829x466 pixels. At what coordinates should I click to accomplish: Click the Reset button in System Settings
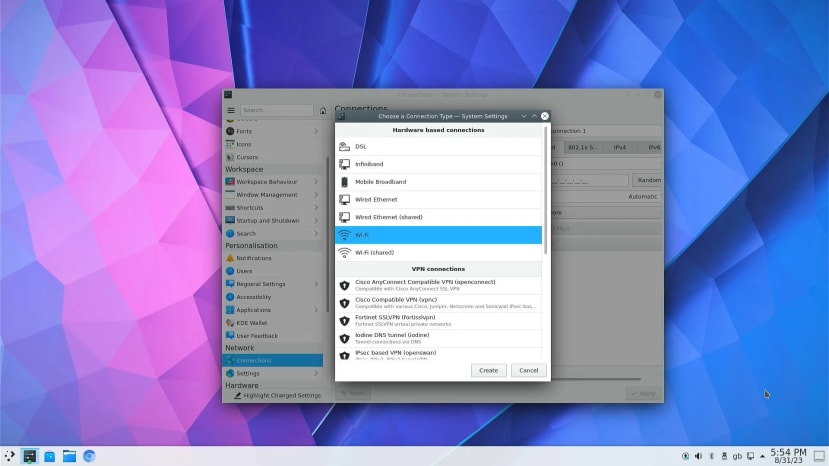click(353, 393)
